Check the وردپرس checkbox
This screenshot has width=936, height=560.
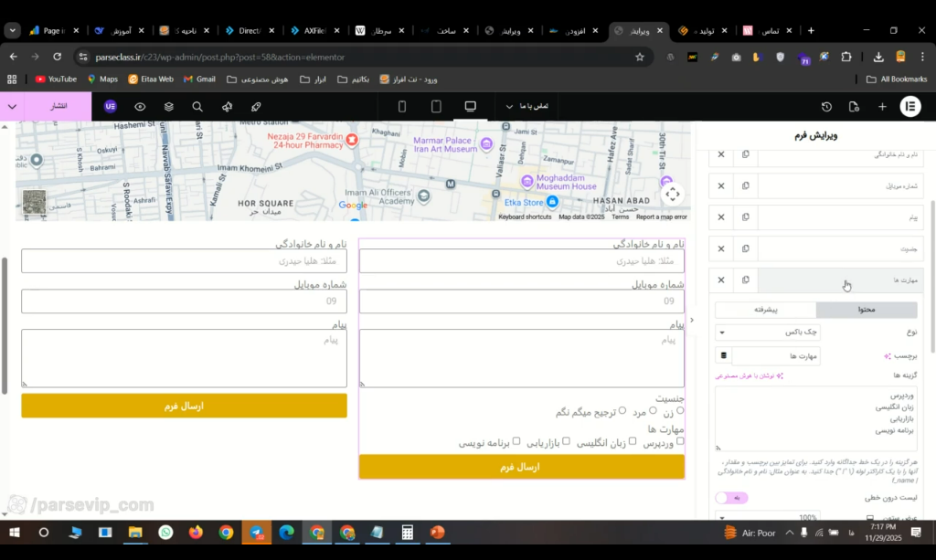pos(680,441)
